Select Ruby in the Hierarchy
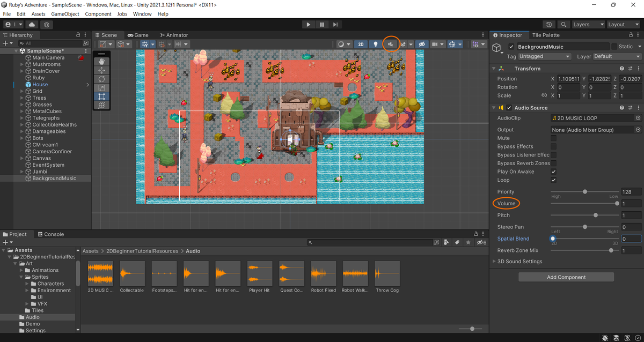Screen dimensions: 644x342 (39, 78)
